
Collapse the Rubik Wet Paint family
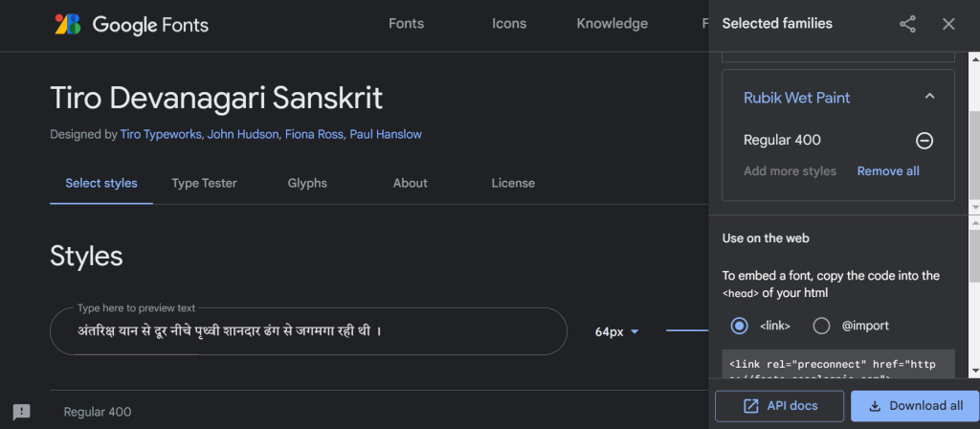929,97
